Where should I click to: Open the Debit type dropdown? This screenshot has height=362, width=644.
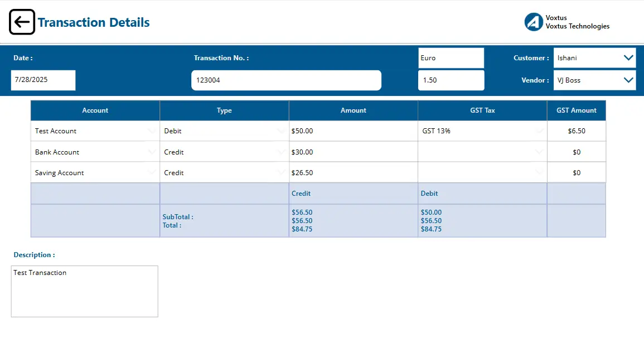pos(224,131)
